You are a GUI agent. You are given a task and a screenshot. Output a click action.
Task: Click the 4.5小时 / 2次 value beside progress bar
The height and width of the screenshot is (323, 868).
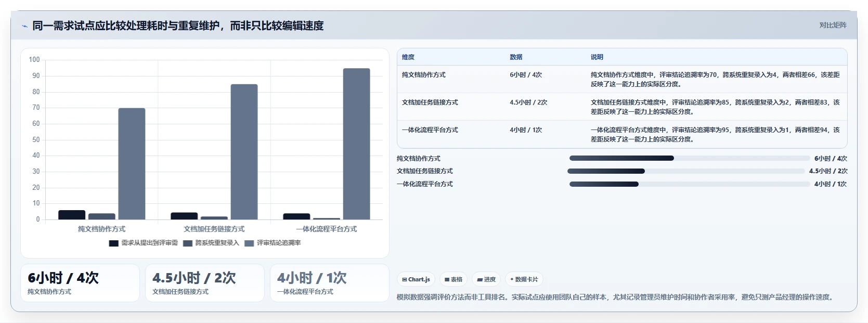pos(828,171)
